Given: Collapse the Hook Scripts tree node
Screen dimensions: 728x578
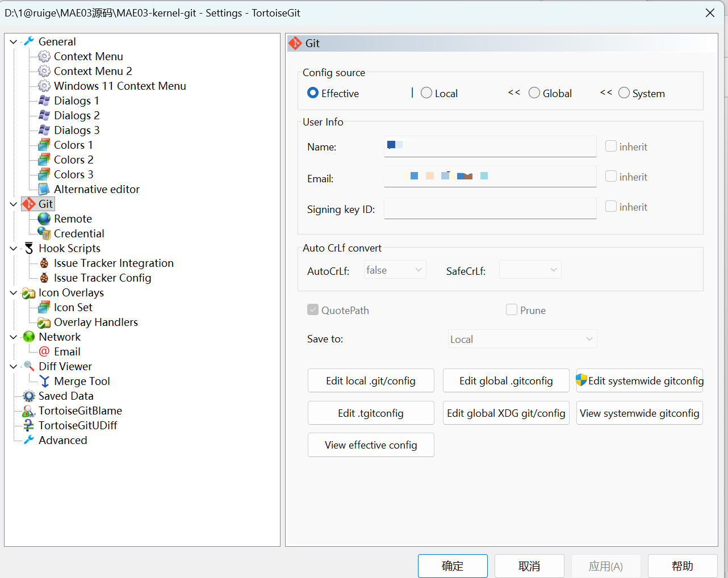Looking at the screenshot, I should pos(14,248).
